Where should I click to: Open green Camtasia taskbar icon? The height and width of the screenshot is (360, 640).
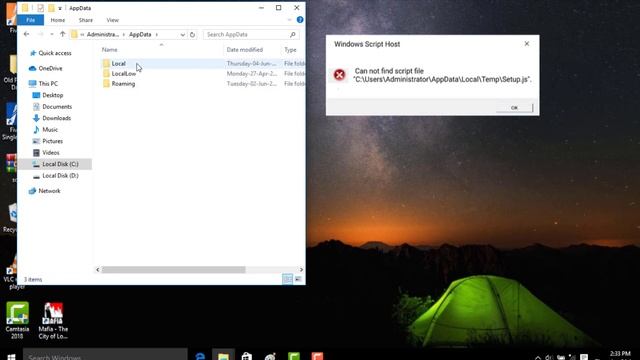[293, 356]
